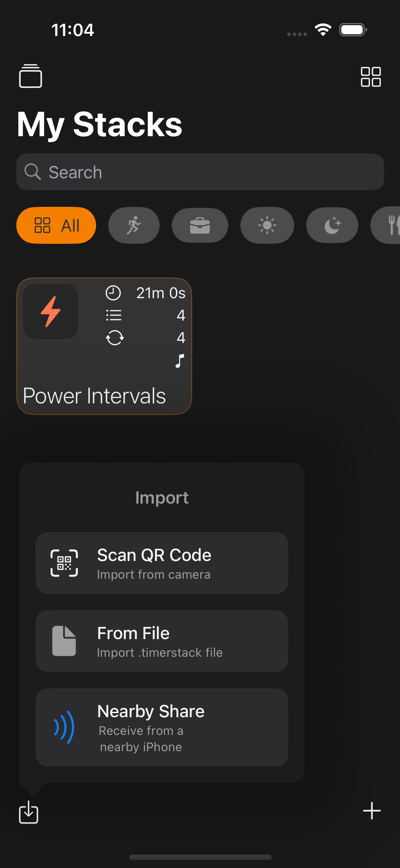Viewport: 400px width, 868px height.
Task: Select the All category filter
Action: pos(56,225)
